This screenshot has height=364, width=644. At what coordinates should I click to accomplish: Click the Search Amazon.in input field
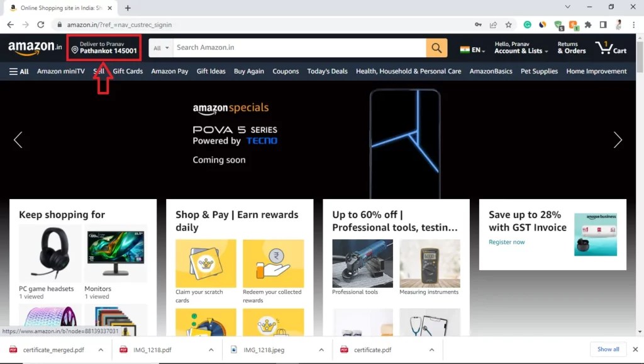299,48
